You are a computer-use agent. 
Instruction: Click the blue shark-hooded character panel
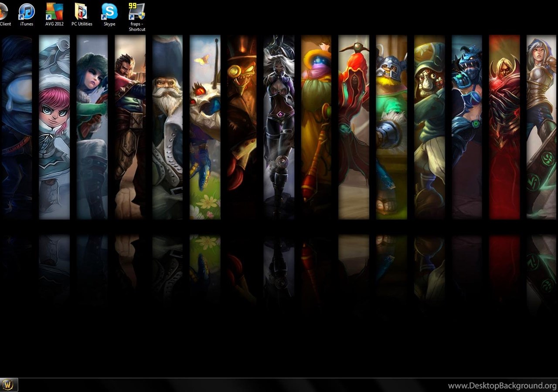(467, 126)
